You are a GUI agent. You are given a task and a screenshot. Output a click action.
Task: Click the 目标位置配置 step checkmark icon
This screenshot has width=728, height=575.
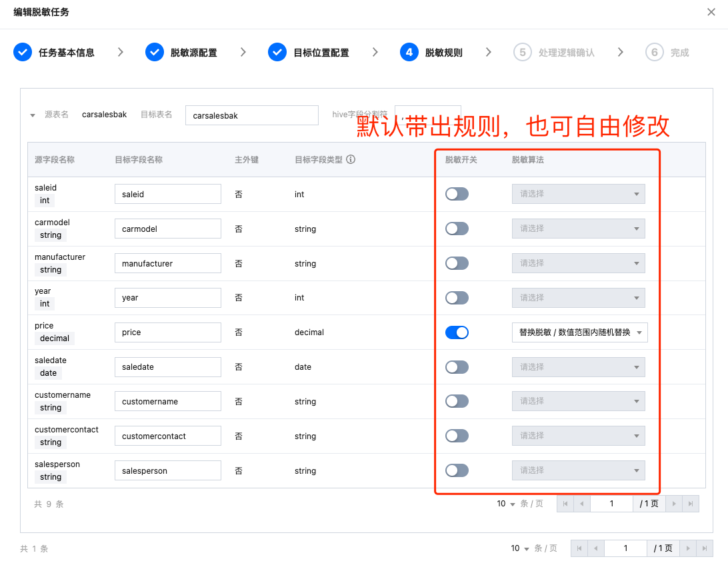click(x=277, y=53)
